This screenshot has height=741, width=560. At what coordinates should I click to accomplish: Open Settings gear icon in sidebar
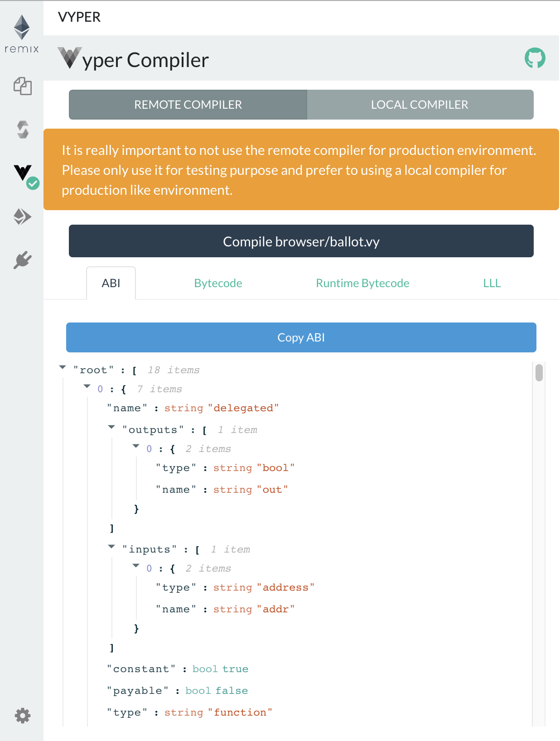click(22, 716)
